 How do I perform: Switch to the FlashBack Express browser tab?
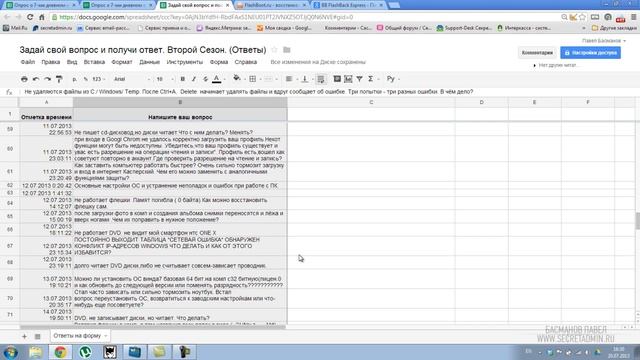[x=348, y=5]
